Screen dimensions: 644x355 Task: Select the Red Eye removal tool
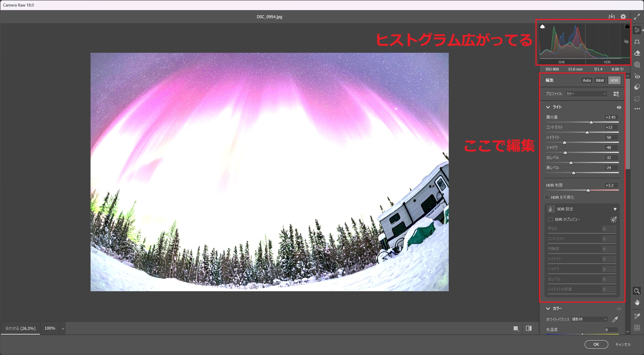tap(637, 76)
